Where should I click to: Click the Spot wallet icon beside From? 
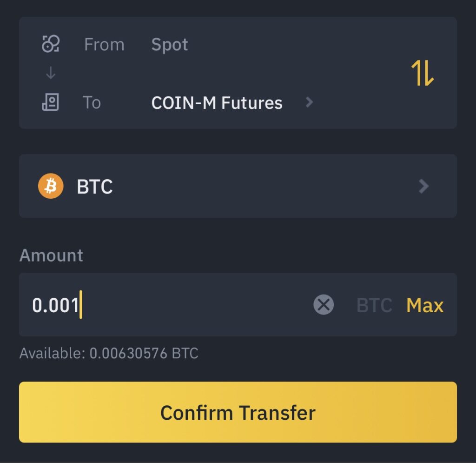click(50, 44)
